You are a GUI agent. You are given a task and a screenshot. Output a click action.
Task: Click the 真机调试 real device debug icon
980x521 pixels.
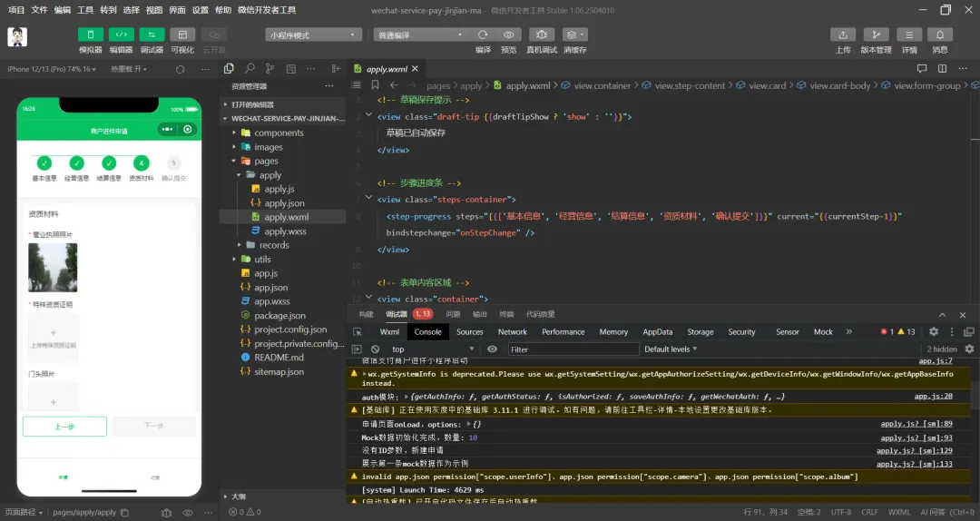pyautogui.click(x=542, y=34)
